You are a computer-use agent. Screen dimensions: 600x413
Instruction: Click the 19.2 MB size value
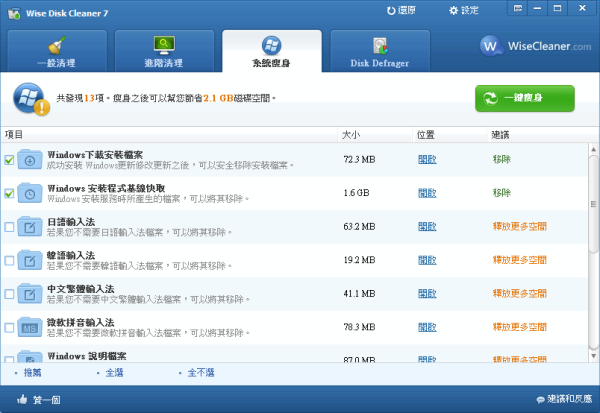(x=359, y=260)
